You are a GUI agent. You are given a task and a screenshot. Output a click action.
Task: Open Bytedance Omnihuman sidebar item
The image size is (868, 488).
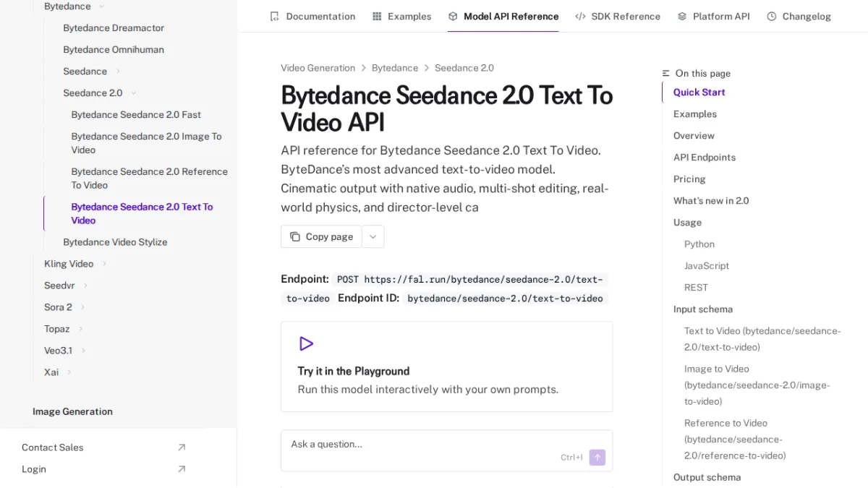pos(114,50)
